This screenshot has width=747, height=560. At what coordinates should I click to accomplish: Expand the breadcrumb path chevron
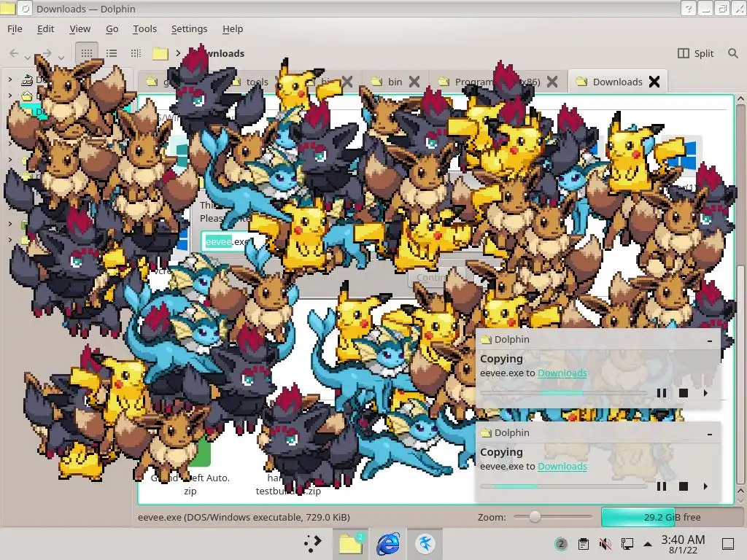pos(178,53)
